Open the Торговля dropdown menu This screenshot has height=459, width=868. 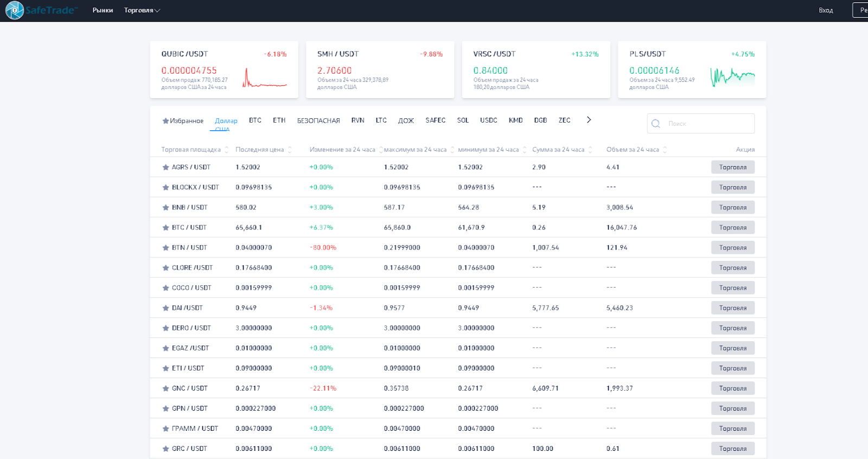(x=142, y=10)
